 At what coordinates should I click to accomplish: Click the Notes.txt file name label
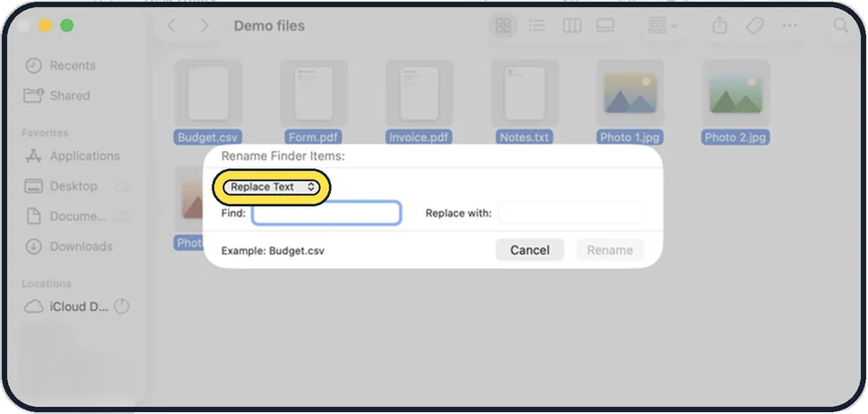pyautogui.click(x=524, y=137)
